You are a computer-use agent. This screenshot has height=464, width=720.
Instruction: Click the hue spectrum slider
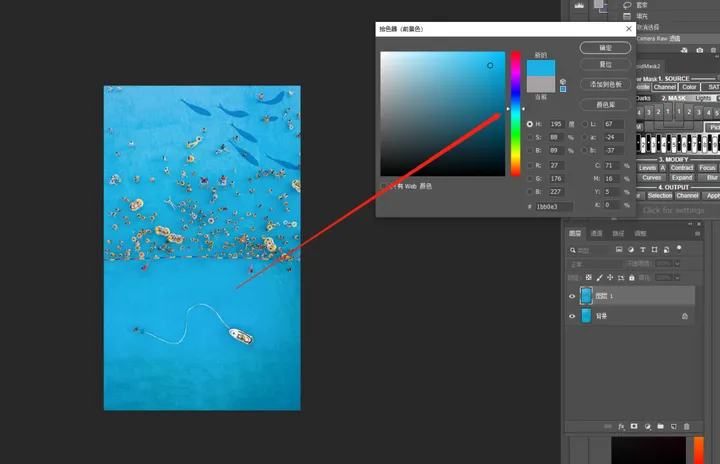pyautogui.click(x=516, y=113)
